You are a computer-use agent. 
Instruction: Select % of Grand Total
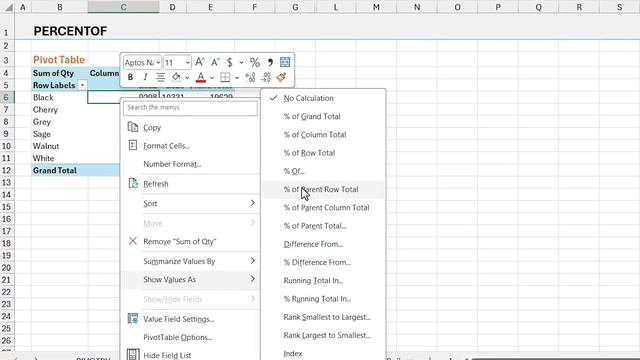click(x=312, y=116)
